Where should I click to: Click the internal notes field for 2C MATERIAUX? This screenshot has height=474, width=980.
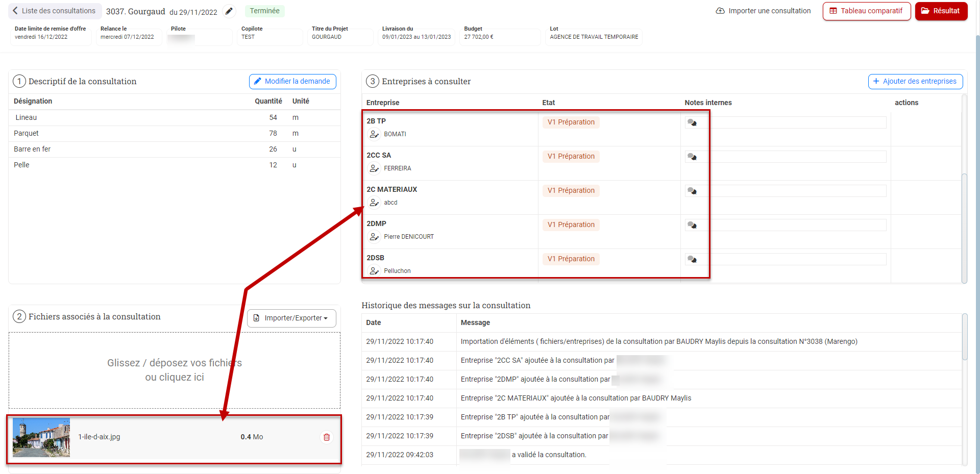click(x=796, y=191)
